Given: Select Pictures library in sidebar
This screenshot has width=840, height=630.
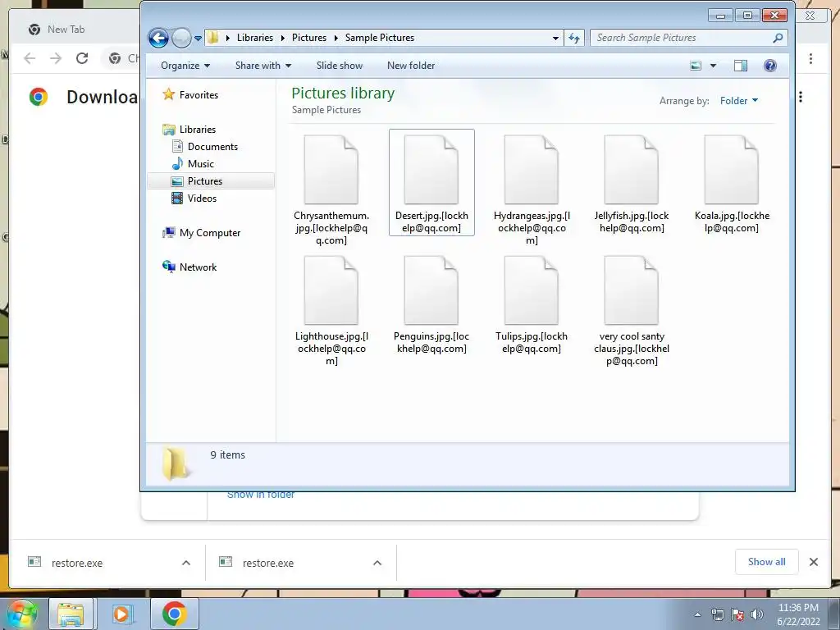Looking at the screenshot, I should (x=211, y=181).
